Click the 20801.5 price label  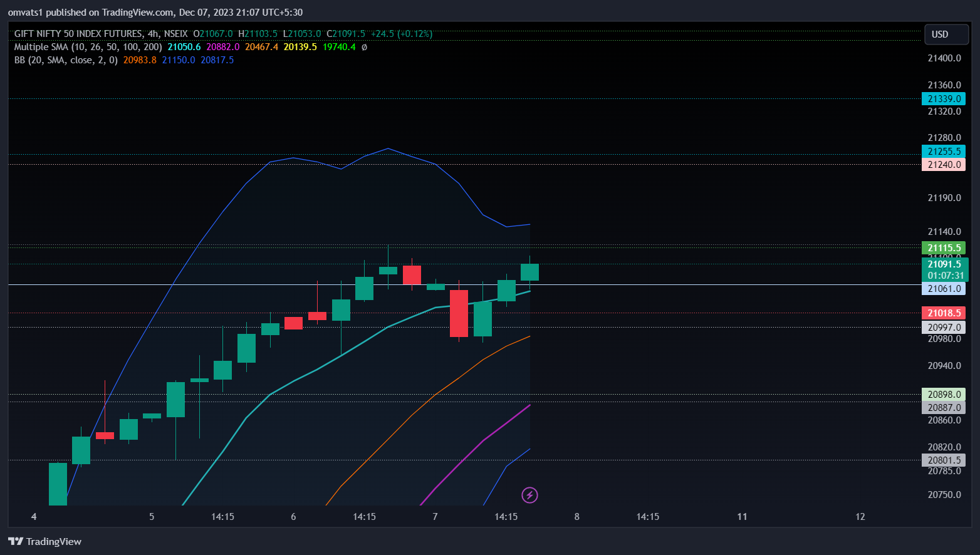[944, 460]
